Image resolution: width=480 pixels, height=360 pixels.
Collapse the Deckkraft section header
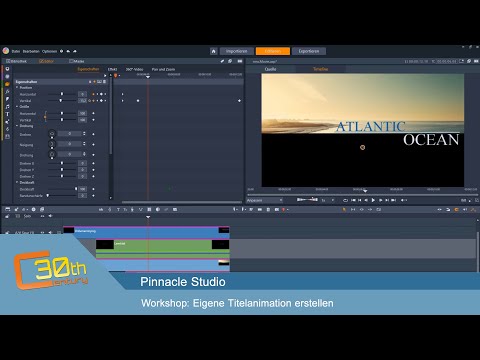coord(17,182)
